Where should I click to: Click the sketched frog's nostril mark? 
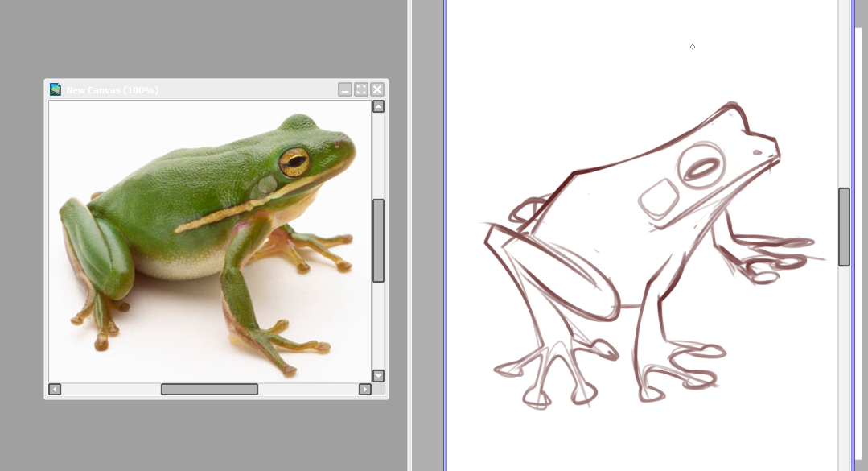(758, 151)
